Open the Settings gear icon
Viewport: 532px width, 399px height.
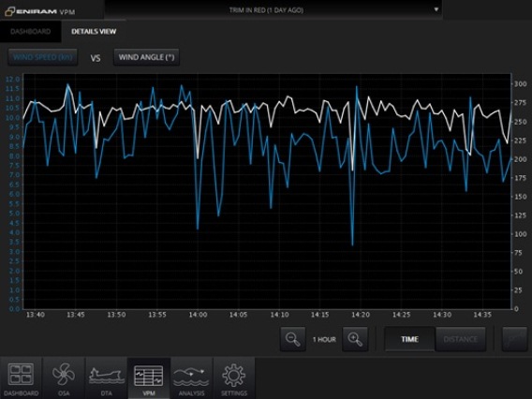(234, 377)
